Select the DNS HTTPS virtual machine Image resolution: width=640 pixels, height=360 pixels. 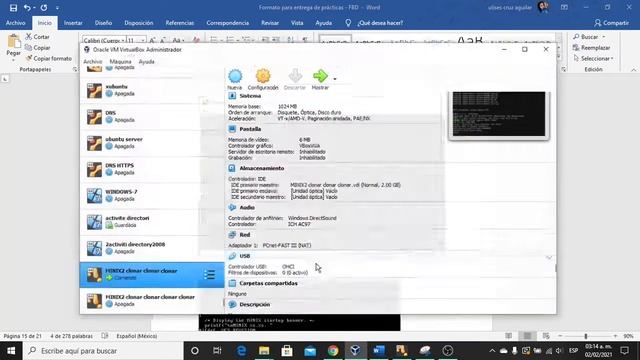coord(152,169)
